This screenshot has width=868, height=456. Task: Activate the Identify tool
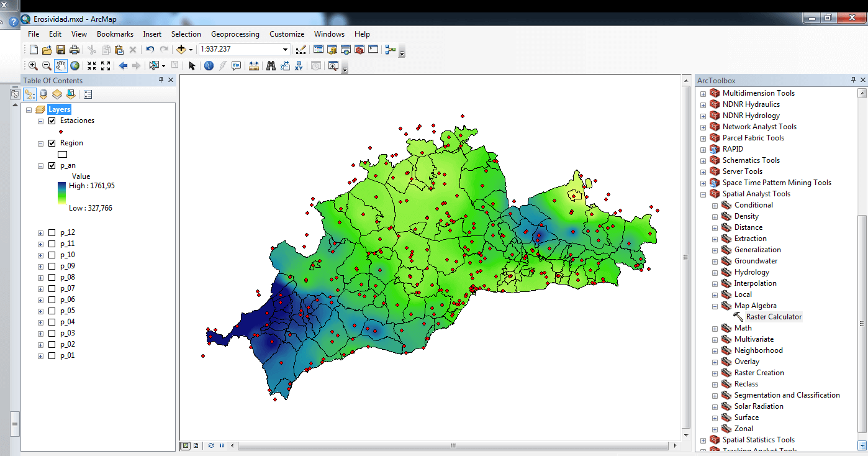(209, 66)
